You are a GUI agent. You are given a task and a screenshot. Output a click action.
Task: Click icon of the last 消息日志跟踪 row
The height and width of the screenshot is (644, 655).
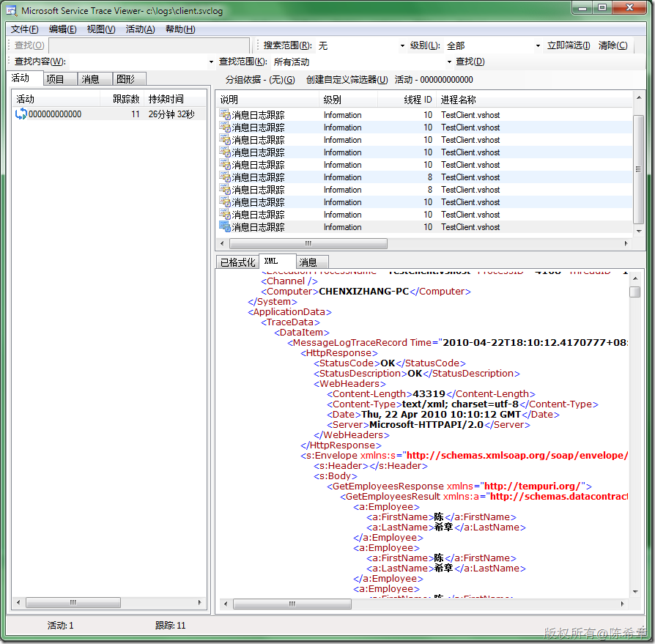225,227
